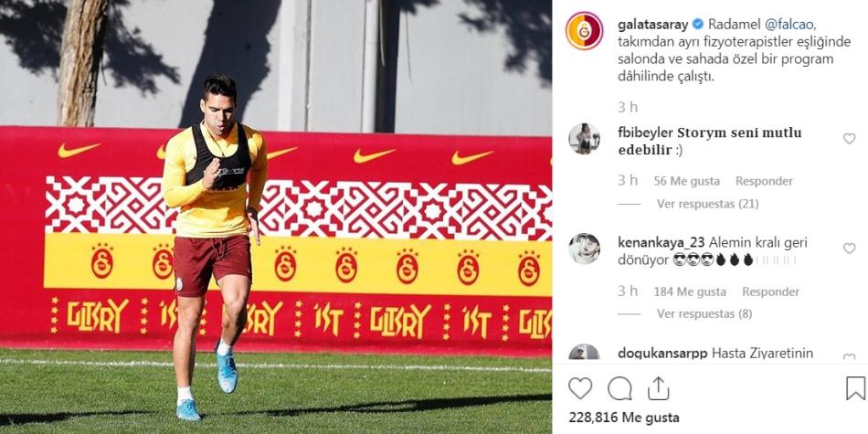Like fbibeyler's comment with small heart
868x434 pixels.
click(849, 139)
